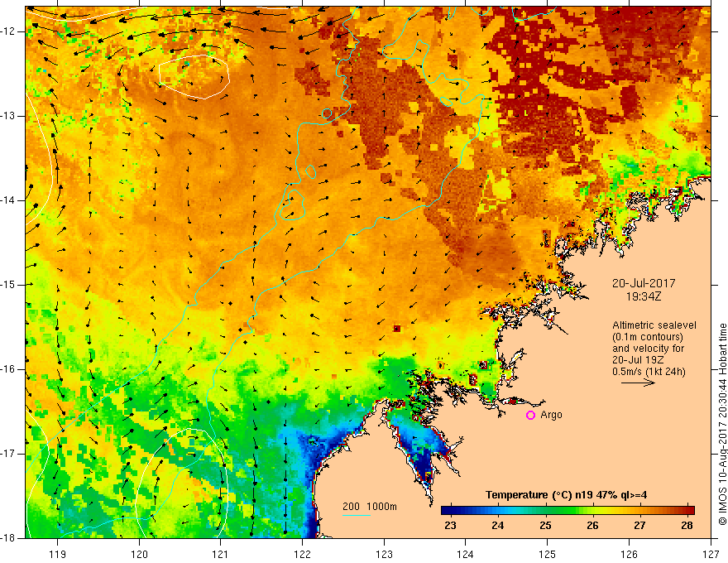Click the '200 1000m' depth contour label
The height and width of the screenshot is (563, 728).
pos(370,507)
